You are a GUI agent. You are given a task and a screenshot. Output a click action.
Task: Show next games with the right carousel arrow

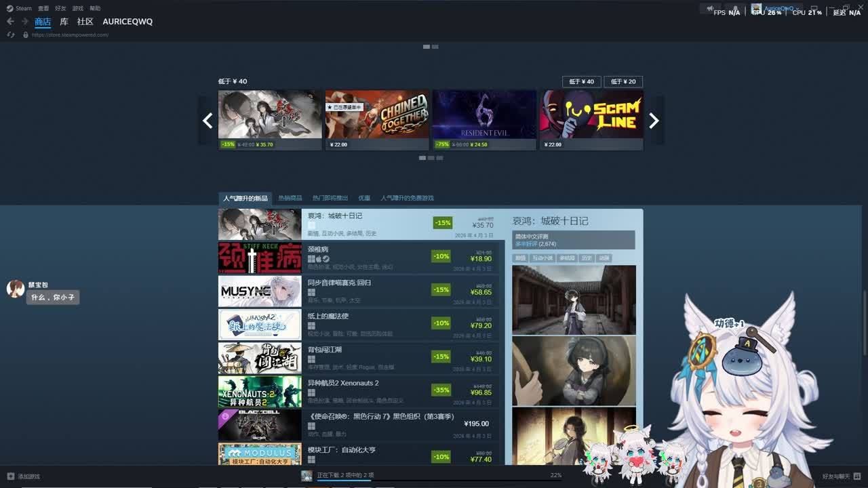654,121
